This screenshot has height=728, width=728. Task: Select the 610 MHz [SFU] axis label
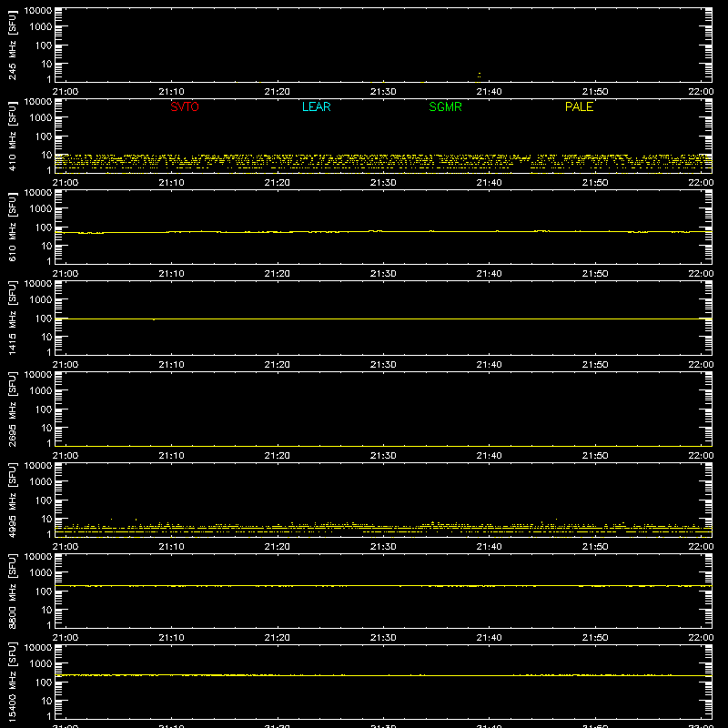12,227
